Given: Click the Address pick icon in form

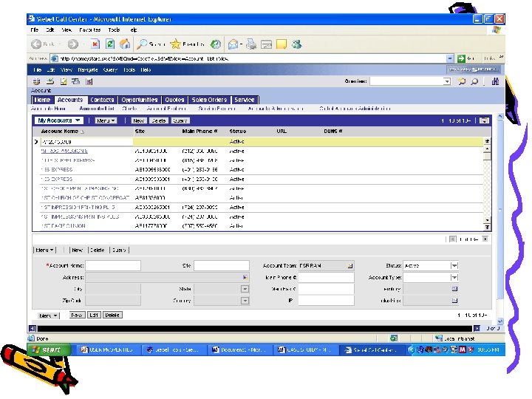Looking at the screenshot, I should tap(245, 278).
